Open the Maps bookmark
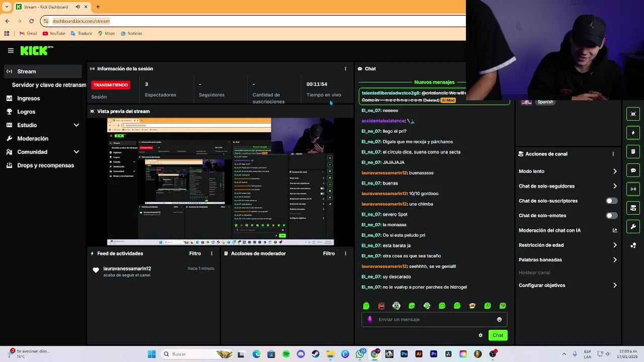644x362 pixels. coord(107,34)
